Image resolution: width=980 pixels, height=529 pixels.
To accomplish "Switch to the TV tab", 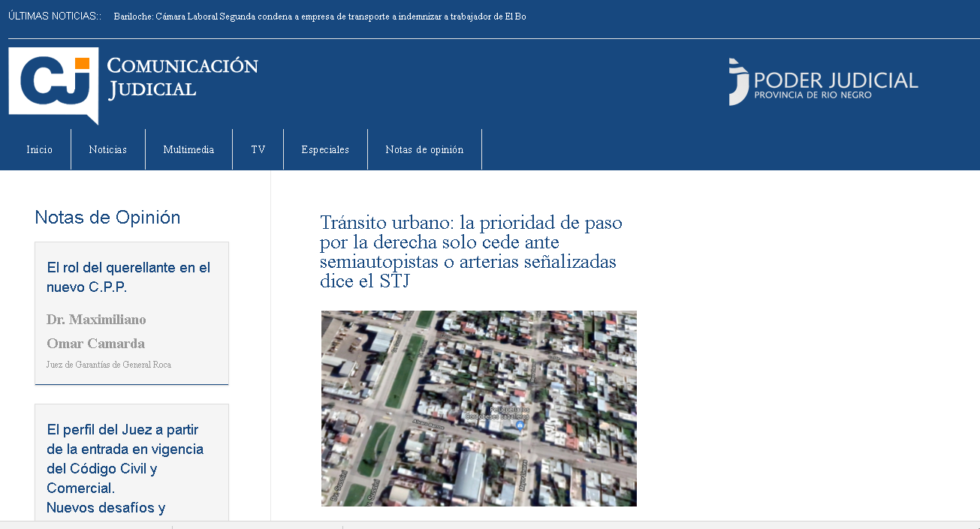I will pyautogui.click(x=258, y=149).
